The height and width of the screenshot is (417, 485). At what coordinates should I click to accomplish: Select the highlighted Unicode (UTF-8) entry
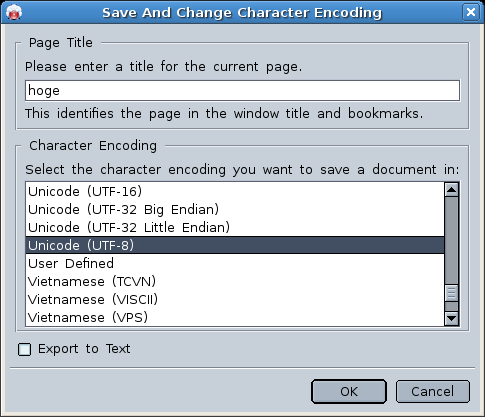[x=235, y=245]
